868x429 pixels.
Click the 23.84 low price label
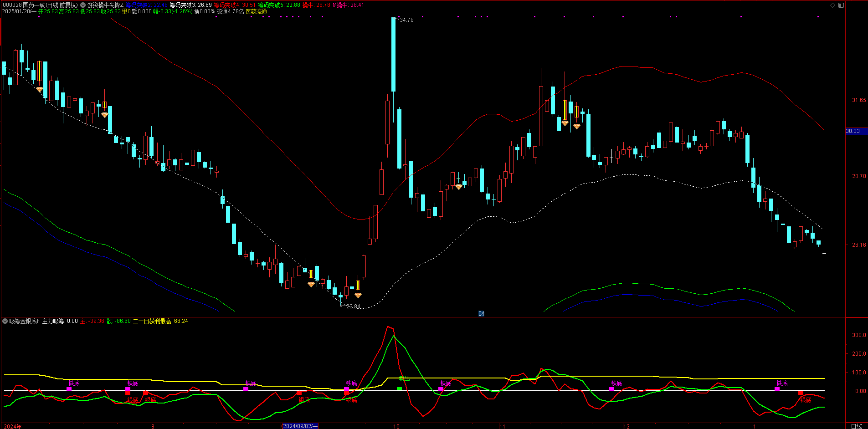[x=353, y=306]
